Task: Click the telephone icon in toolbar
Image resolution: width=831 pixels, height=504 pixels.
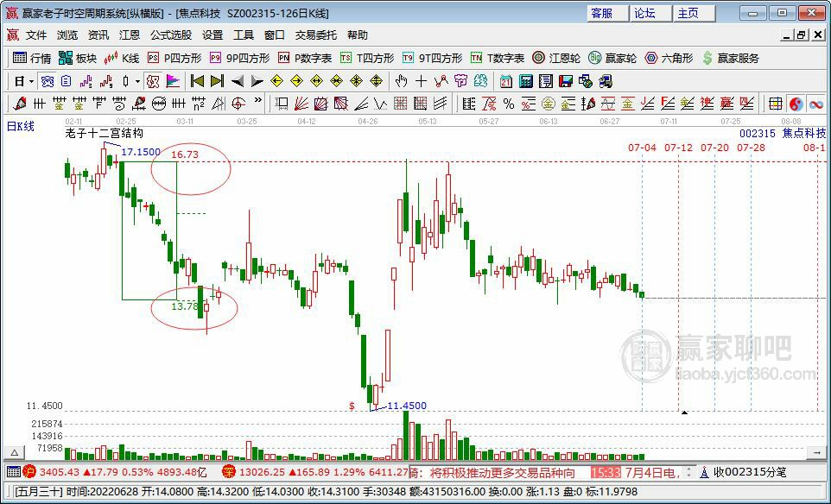Action: tap(48, 81)
